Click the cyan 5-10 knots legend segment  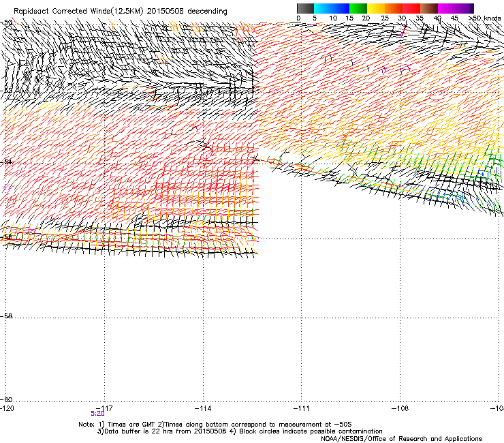(x=323, y=8)
